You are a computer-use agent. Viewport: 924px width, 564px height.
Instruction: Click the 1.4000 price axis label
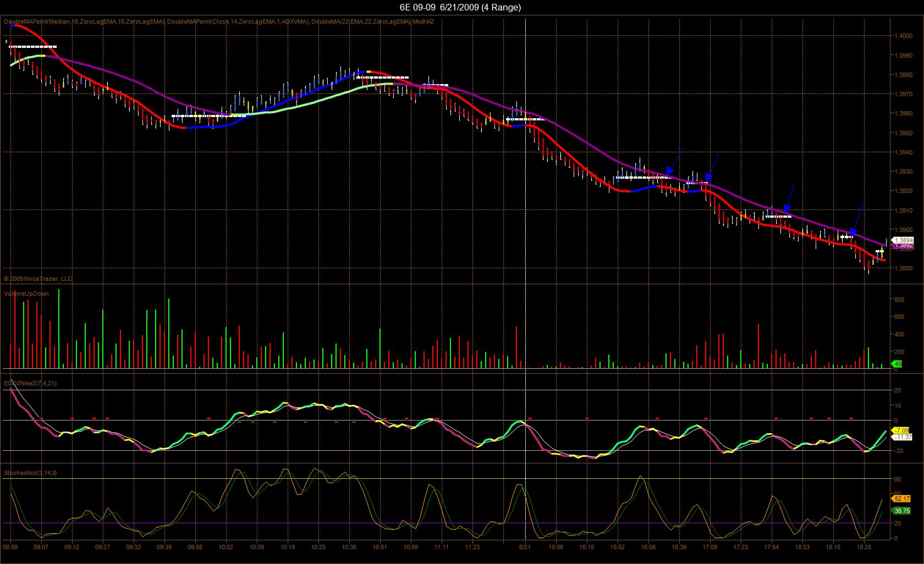click(903, 36)
